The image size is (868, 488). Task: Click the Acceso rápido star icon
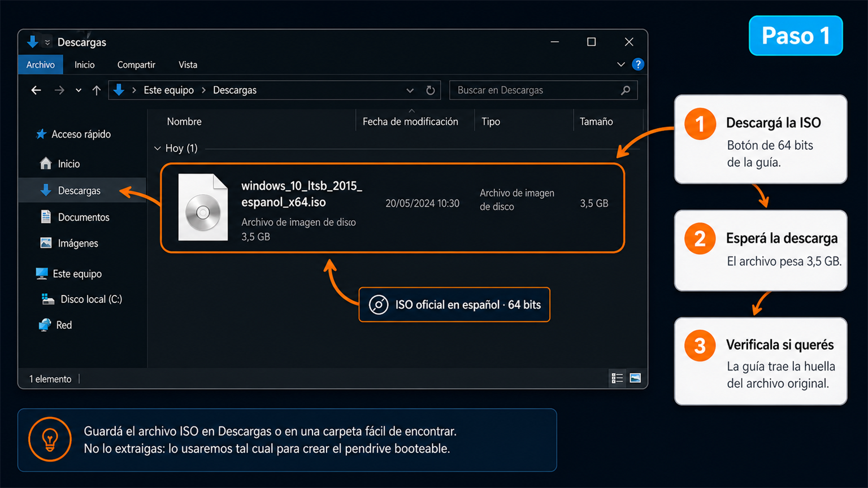(41, 134)
